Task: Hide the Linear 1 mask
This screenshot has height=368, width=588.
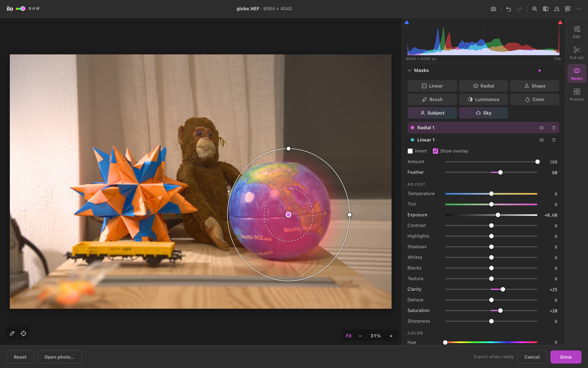Action: pyautogui.click(x=542, y=140)
